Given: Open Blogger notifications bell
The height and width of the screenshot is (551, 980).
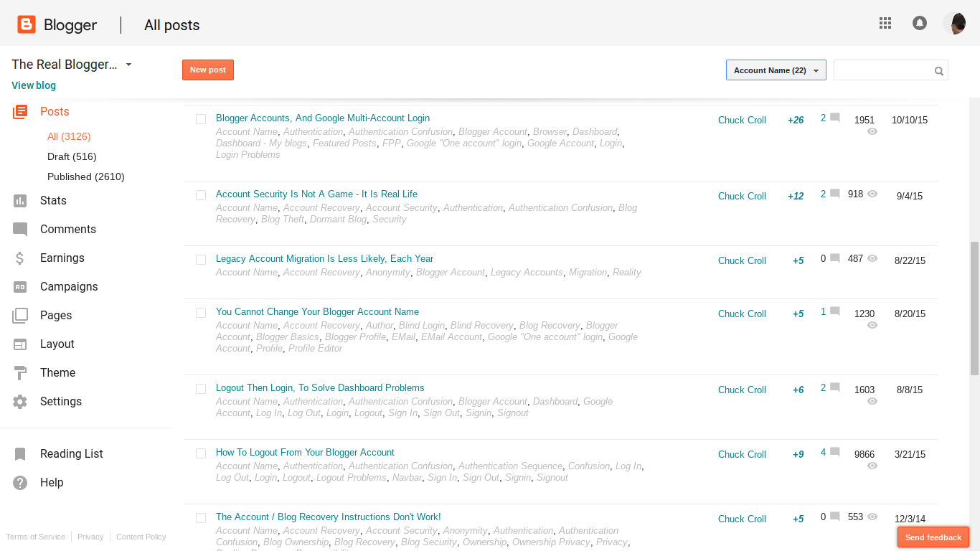Looking at the screenshot, I should pos(920,23).
